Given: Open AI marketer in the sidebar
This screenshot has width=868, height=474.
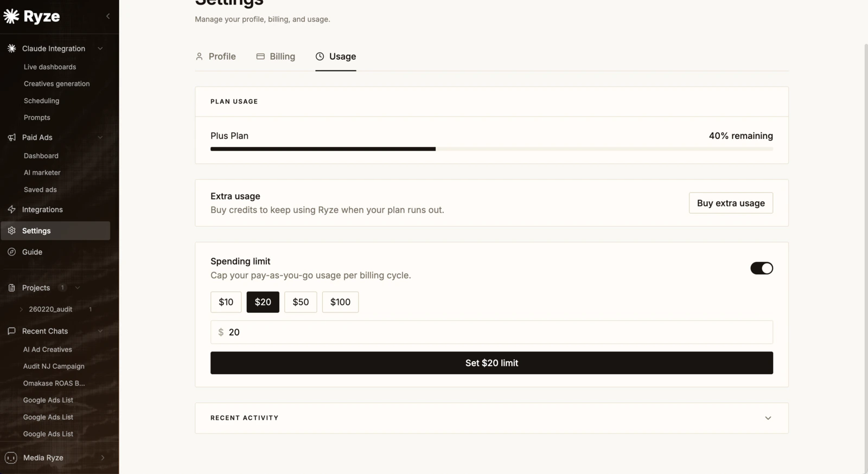Looking at the screenshot, I should point(42,172).
